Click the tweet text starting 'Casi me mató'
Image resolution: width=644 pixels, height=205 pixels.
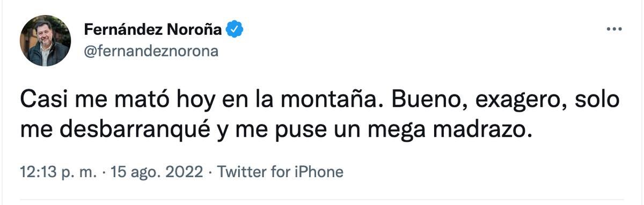coord(320,115)
